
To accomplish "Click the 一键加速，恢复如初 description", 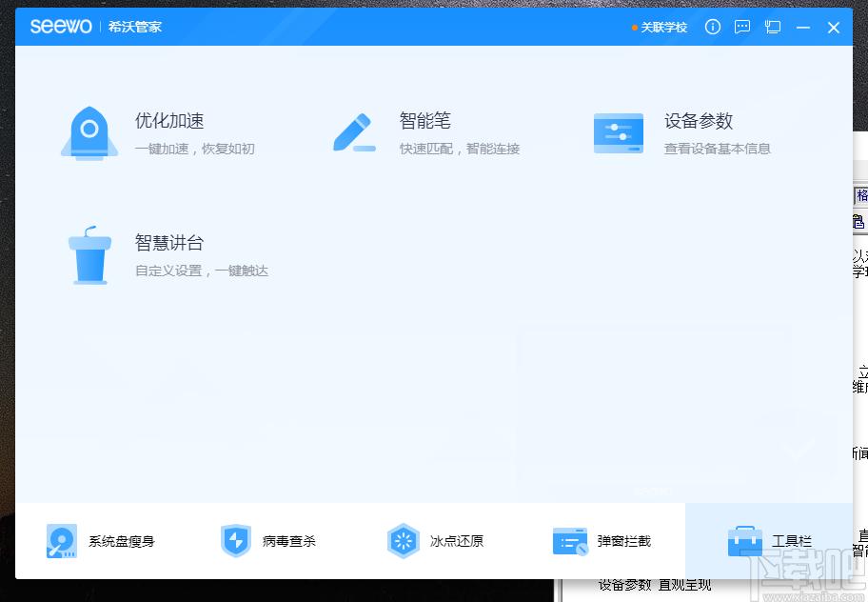I will tap(195, 149).
